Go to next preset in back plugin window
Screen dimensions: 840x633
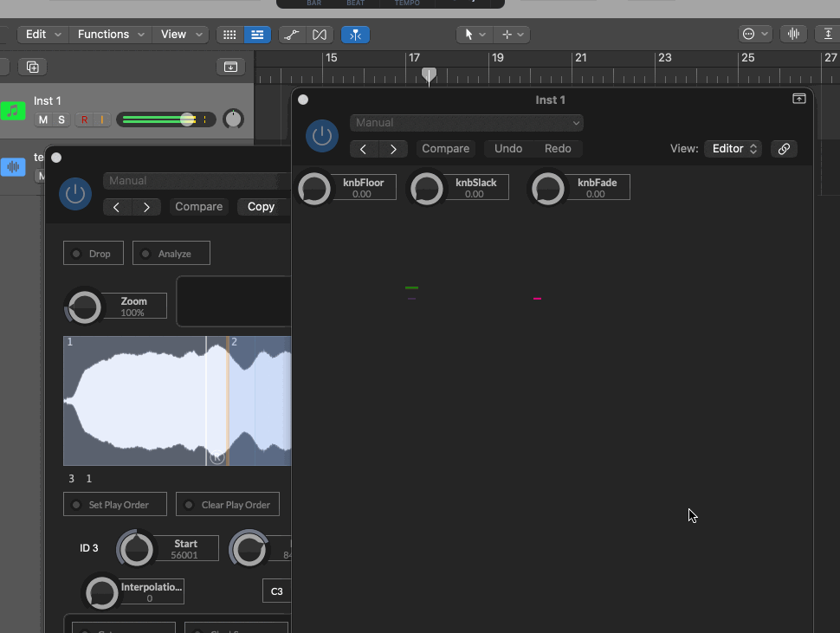146,207
